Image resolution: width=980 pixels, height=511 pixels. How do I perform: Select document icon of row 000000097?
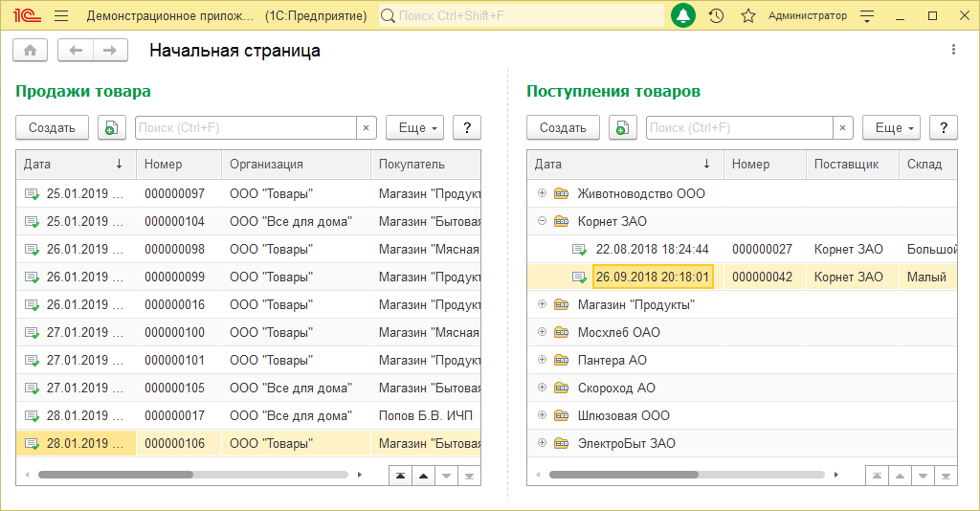pyautogui.click(x=32, y=194)
